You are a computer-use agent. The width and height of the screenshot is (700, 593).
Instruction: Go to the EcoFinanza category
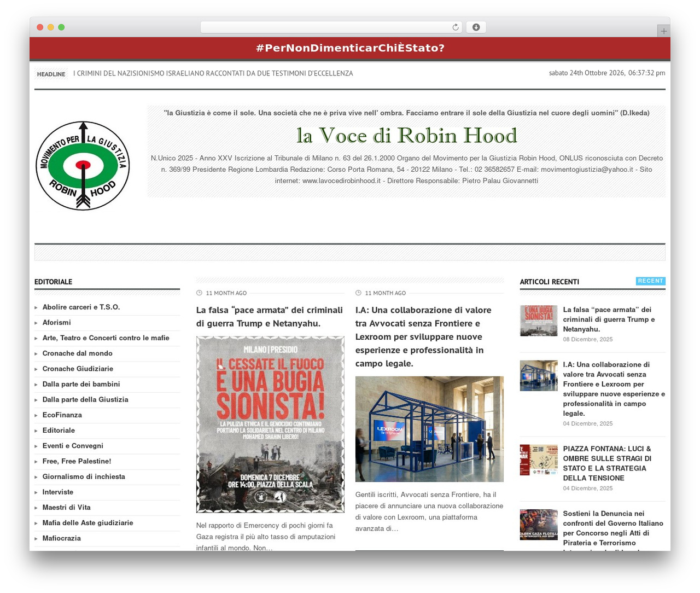[x=62, y=415]
